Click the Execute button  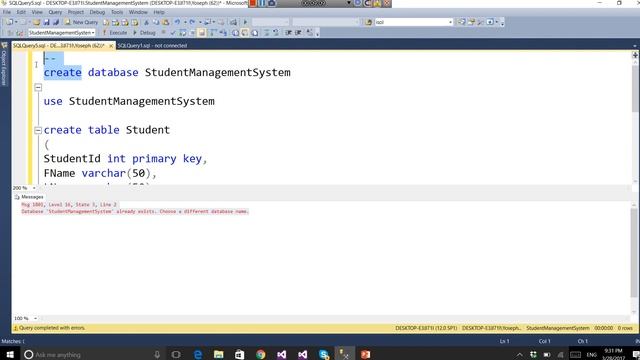pyautogui.click(x=115, y=33)
